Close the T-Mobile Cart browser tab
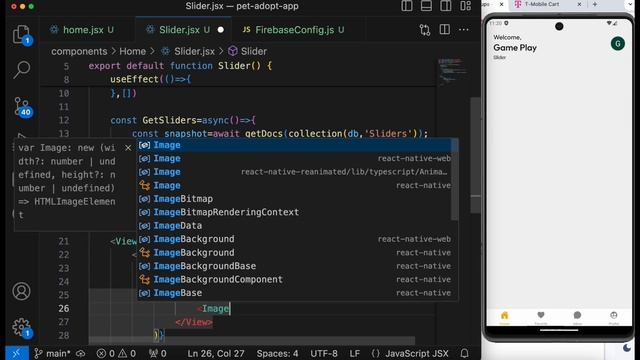This screenshot has width=640, height=360. pyautogui.click(x=579, y=4)
